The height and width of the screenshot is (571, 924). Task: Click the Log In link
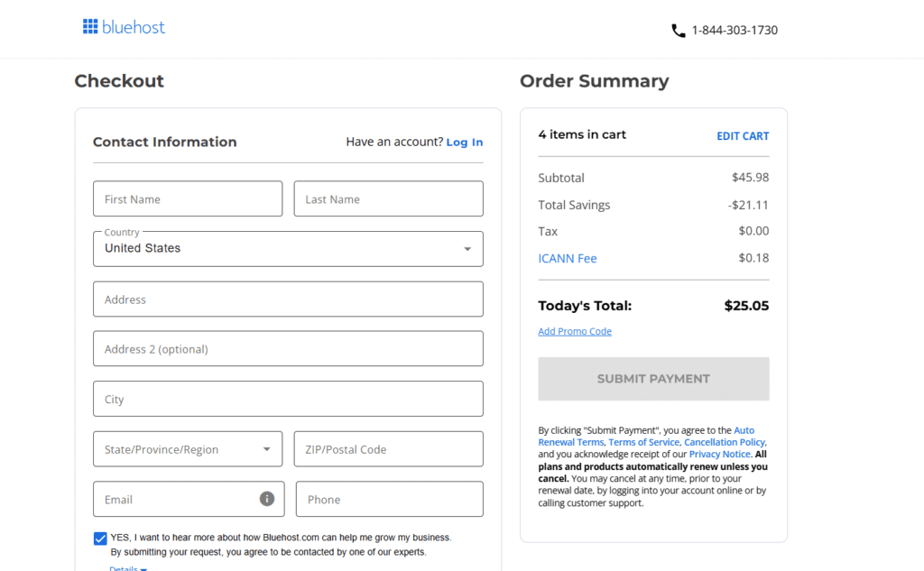[x=465, y=142]
